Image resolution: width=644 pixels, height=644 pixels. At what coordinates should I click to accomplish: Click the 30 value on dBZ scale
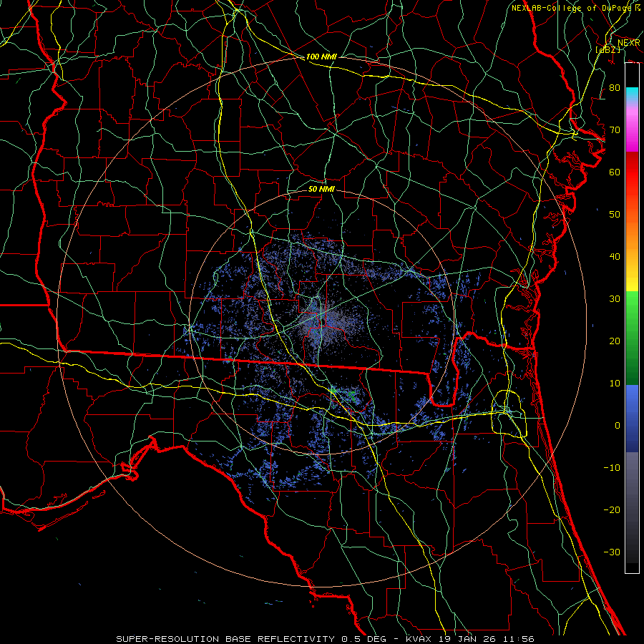coord(615,299)
